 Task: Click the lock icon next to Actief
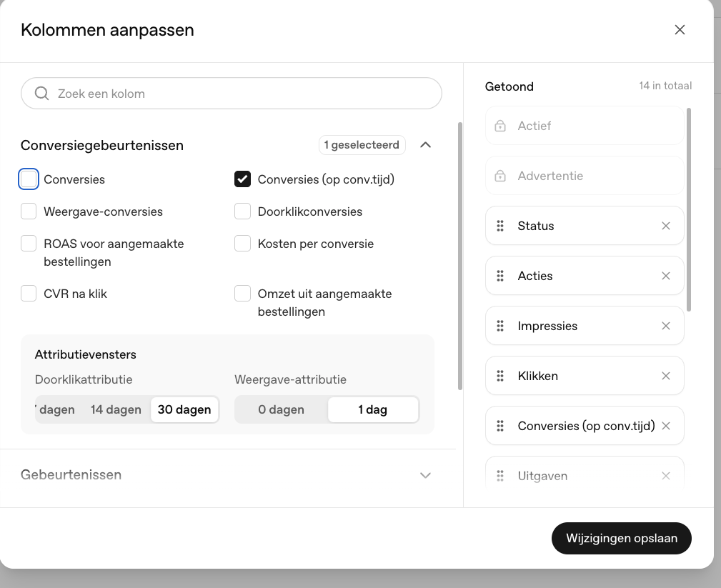[500, 126]
